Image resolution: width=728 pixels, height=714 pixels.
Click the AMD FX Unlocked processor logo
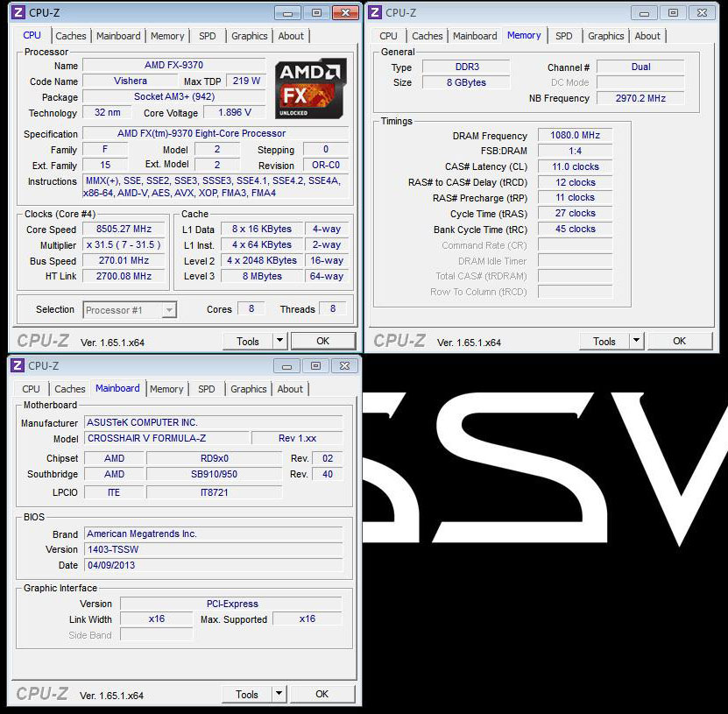coord(310,88)
